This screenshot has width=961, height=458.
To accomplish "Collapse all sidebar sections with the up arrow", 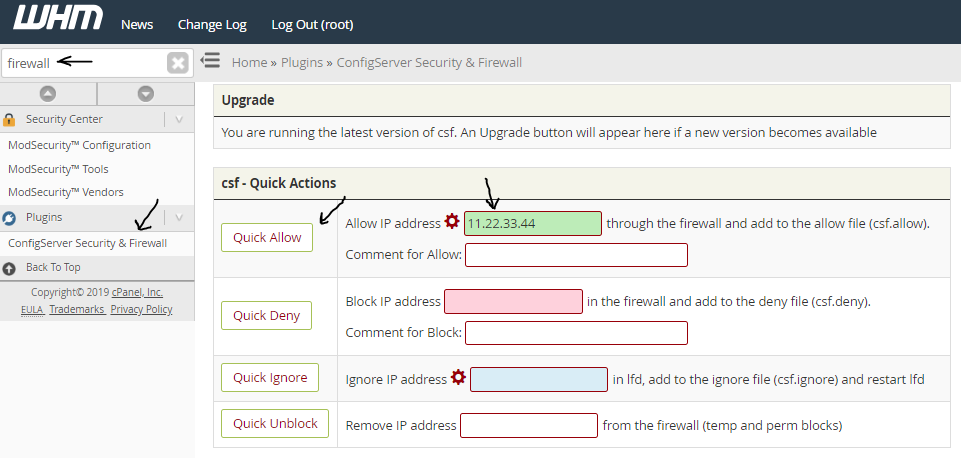I will coord(48,94).
